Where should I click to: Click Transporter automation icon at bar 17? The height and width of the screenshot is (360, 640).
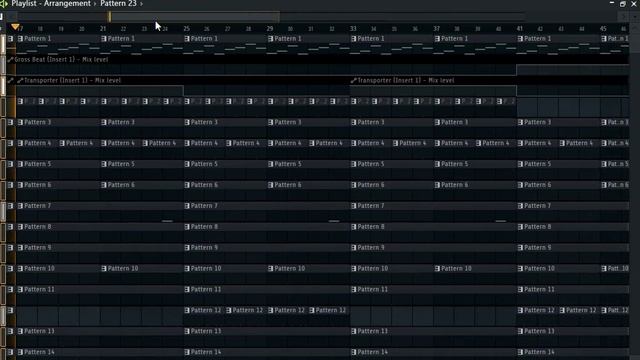click(x=20, y=80)
